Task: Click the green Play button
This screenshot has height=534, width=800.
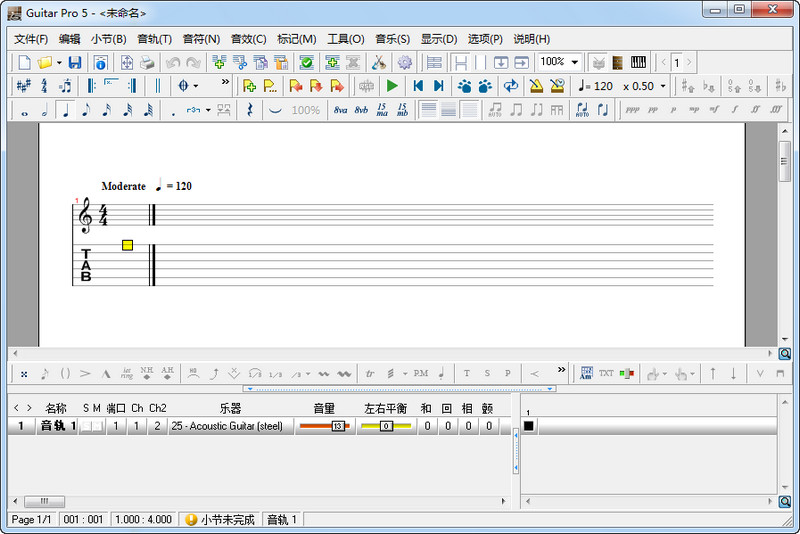Action: [x=392, y=86]
